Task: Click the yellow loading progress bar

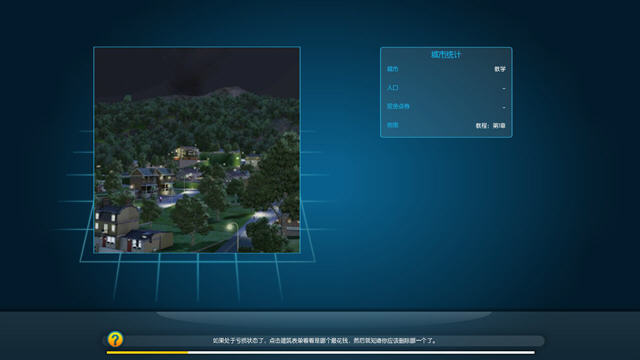Action: 147,352
